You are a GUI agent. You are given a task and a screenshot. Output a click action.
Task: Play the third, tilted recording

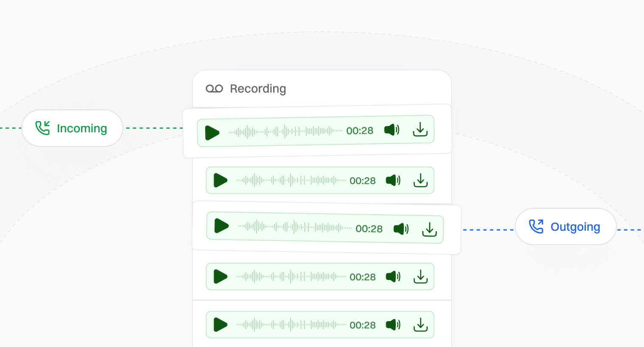click(x=221, y=226)
